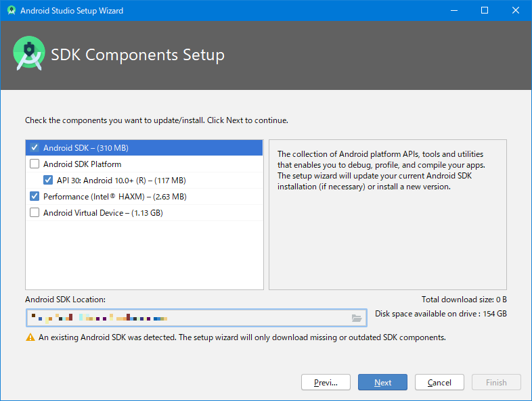Select the Android SDK Platform row text
Screen dimensions: 532x401
[x=82, y=164]
